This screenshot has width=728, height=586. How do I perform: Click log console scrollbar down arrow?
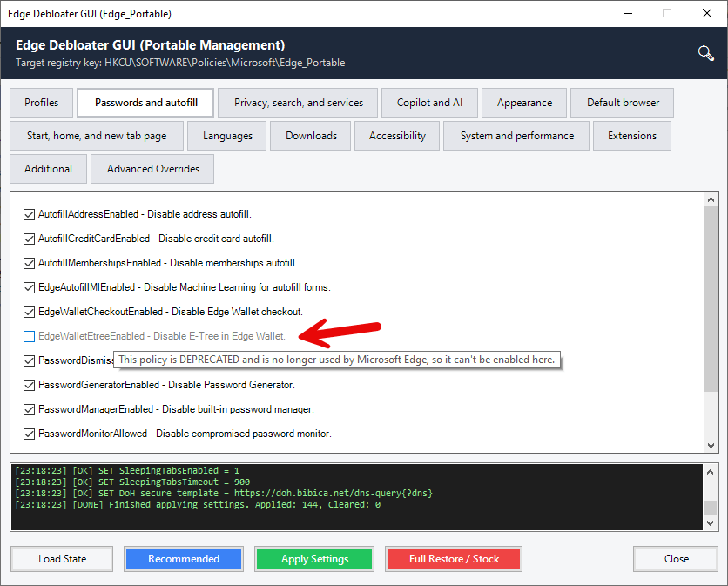(x=710, y=522)
